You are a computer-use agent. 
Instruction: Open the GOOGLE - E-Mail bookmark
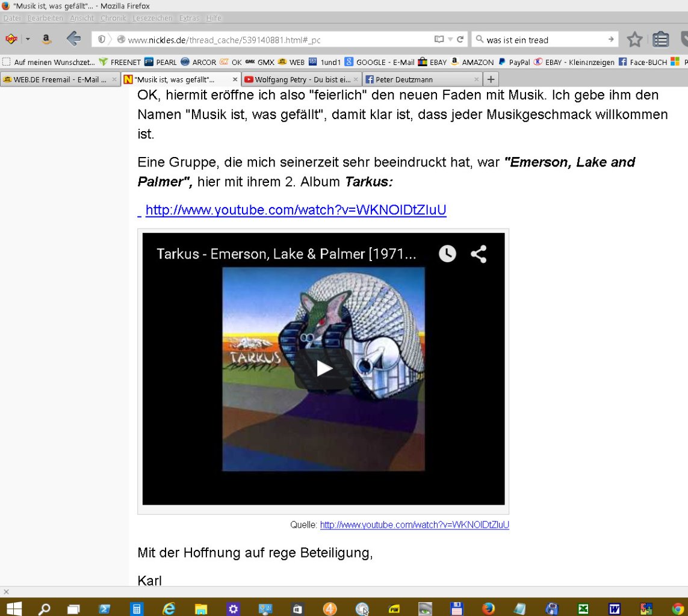pyautogui.click(x=380, y=62)
